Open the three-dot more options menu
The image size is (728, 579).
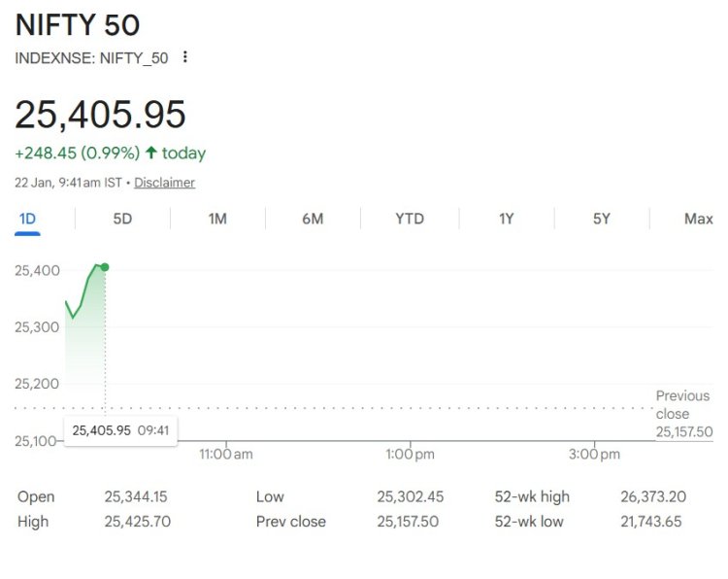pyautogui.click(x=185, y=57)
